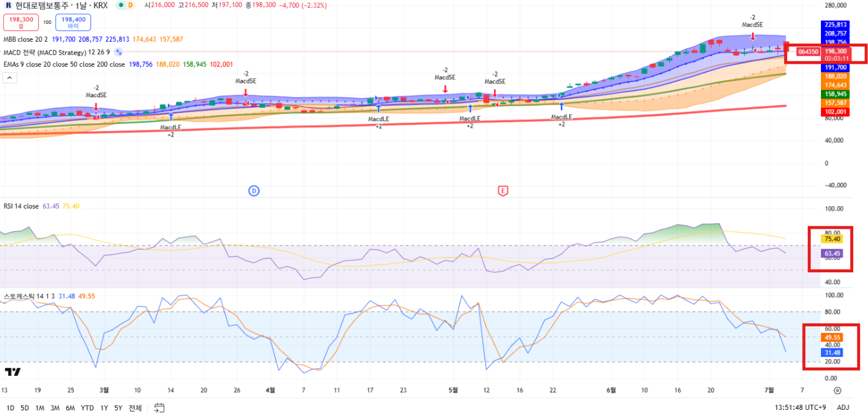The image size is (868, 414).
Task: Click the 102,001 red price axis label
Action: click(x=835, y=111)
